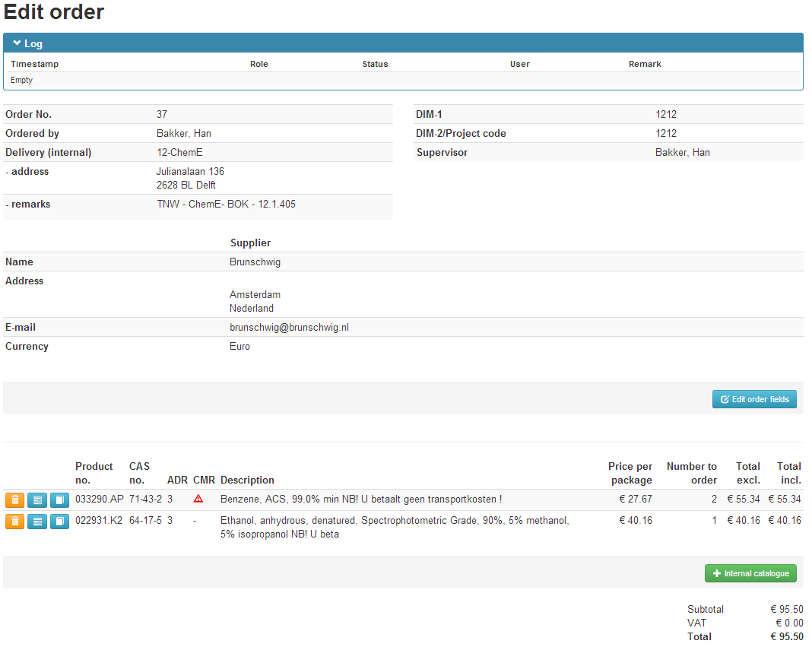Click the copy icon on the Ethanol row
The image size is (812, 647).
click(x=59, y=521)
